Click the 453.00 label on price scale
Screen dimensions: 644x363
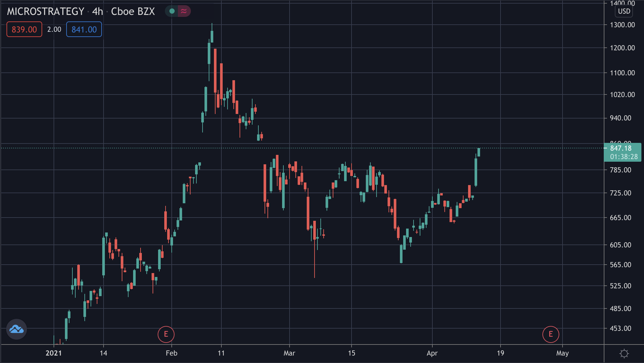tap(620, 329)
